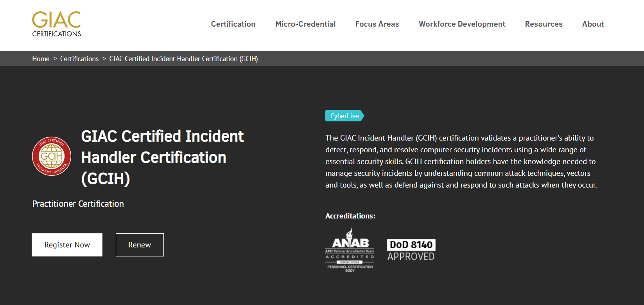Screen dimensions: 644x305
Task: Open the Focus Areas menu
Action: (x=377, y=24)
